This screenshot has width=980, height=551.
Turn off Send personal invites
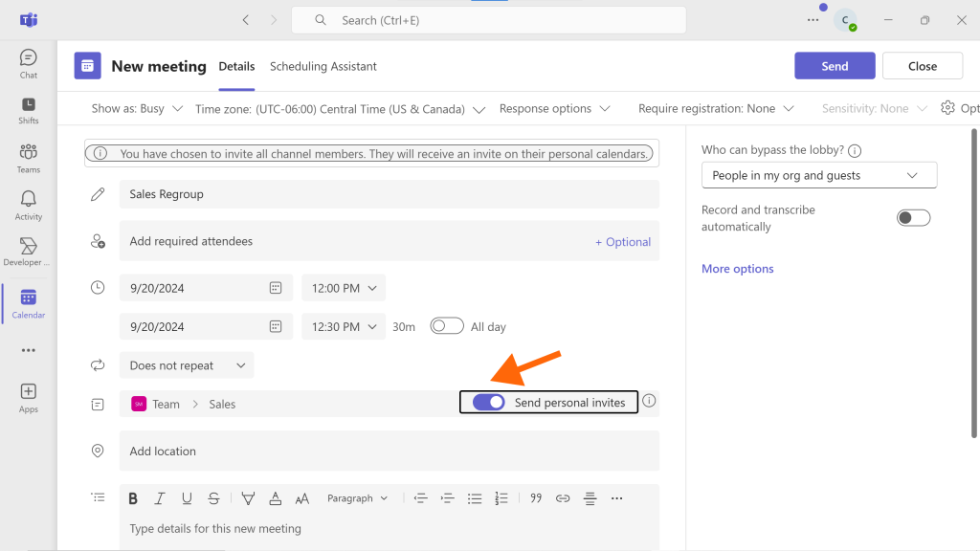pos(489,403)
